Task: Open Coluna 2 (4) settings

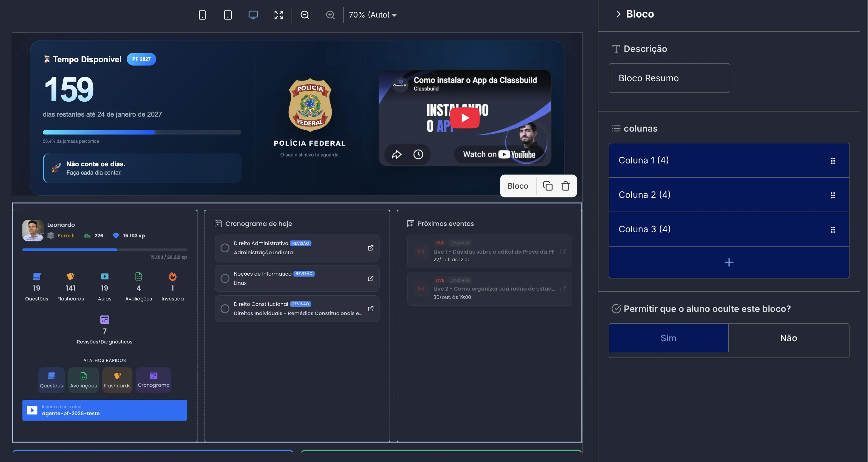Action: pos(729,195)
